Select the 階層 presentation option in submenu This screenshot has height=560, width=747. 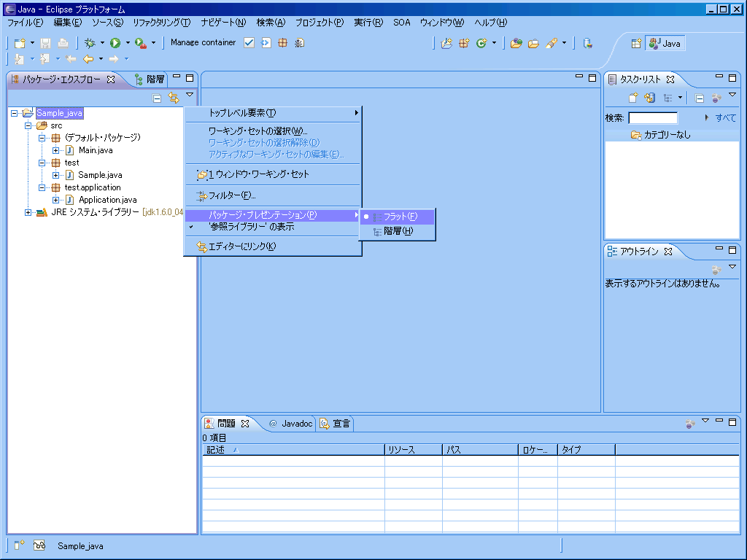398,231
